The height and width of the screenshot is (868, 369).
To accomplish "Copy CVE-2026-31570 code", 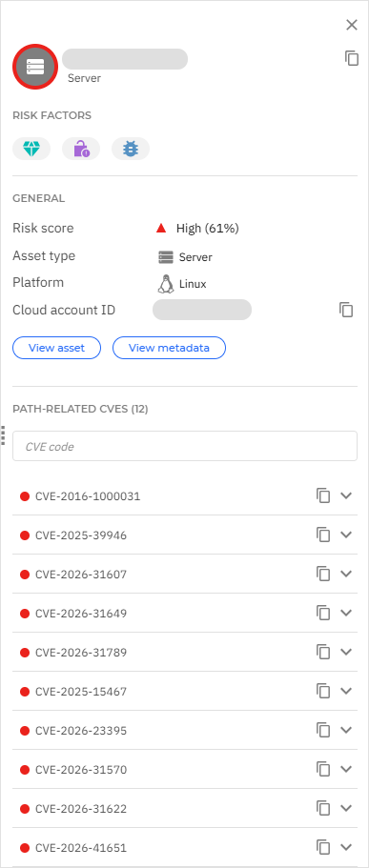I will (323, 769).
